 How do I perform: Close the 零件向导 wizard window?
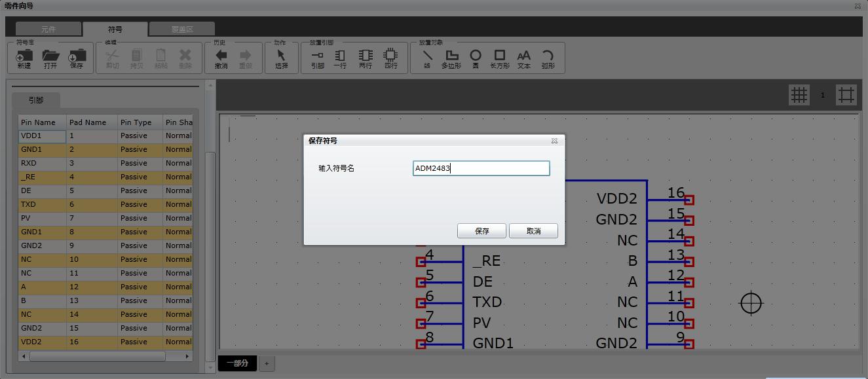pos(858,6)
